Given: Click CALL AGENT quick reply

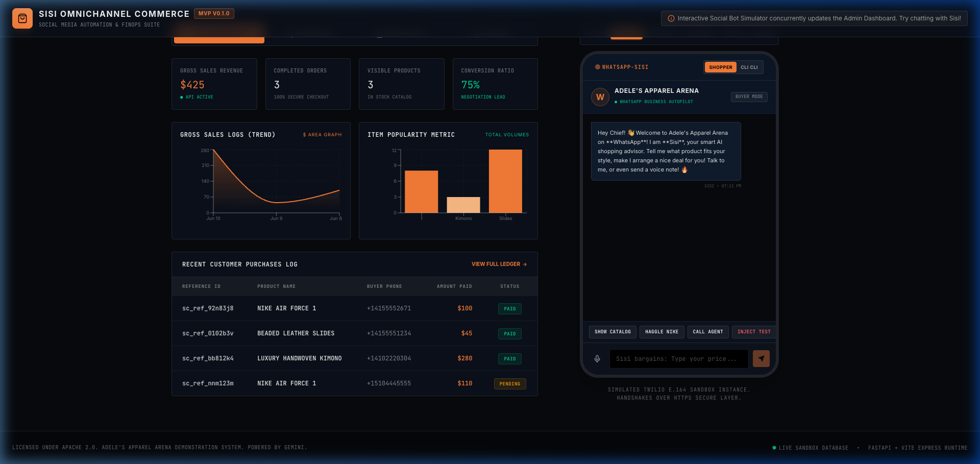Looking at the screenshot, I should click(708, 332).
